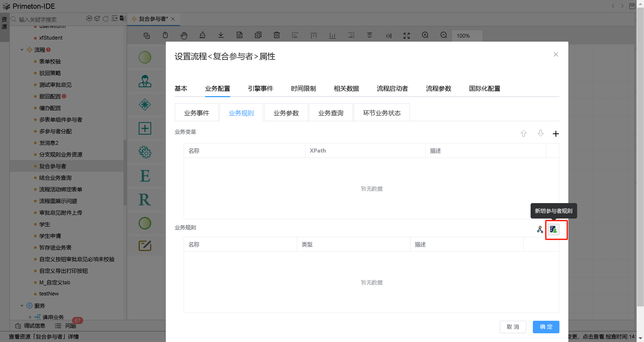This screenshot has width=644, height=342.
Task: Open the 业务参数 sub-tab
Action: [x=286, y=113]
